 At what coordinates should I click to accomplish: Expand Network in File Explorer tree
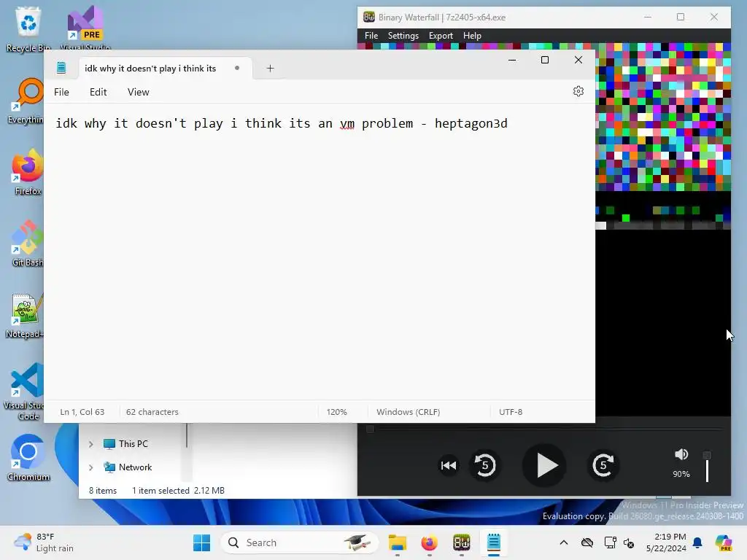[90, 467]
